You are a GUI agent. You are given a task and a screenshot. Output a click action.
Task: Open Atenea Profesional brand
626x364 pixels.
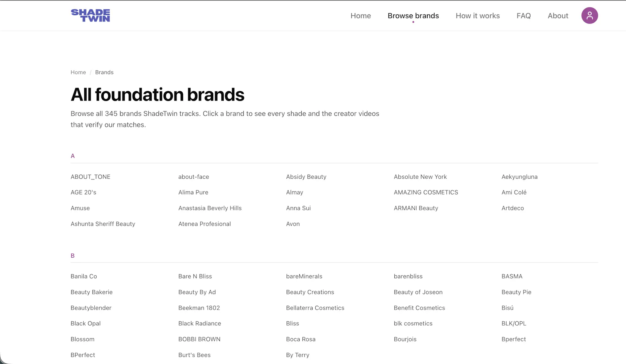(205, 224)
